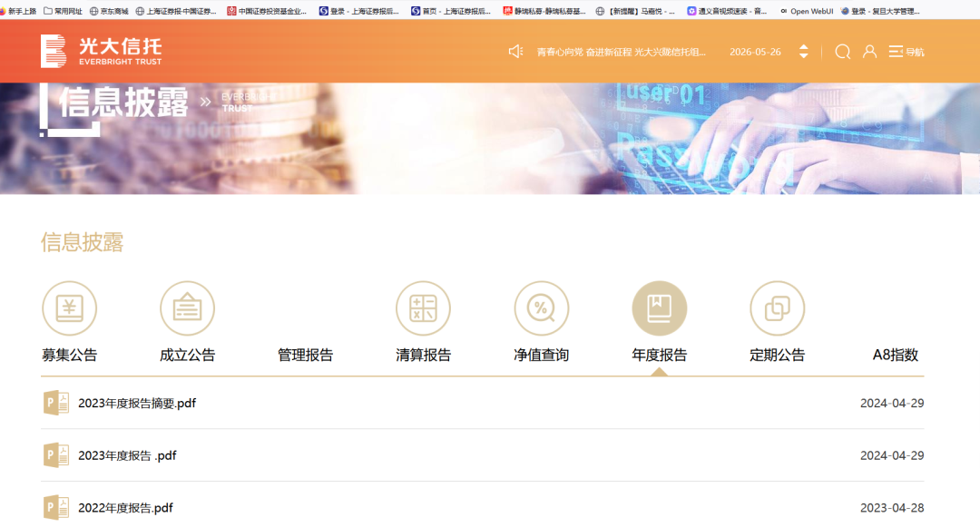
Task: Click the 信息披露 banner title
Action: tap(123, 102)
